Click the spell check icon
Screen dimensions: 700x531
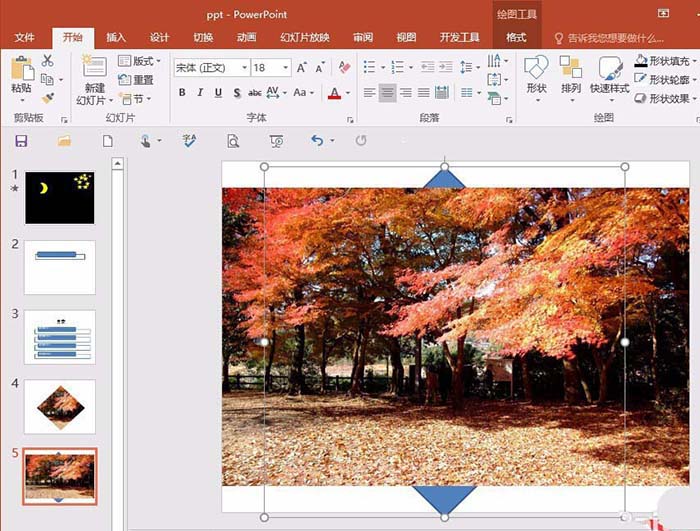[188, 141]
